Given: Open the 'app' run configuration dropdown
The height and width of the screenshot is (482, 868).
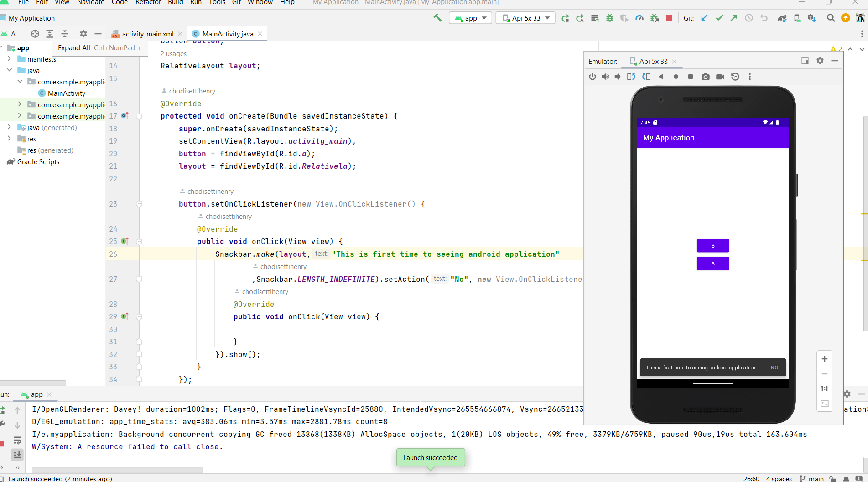Looking at the screenshot, I should [470, 18].
